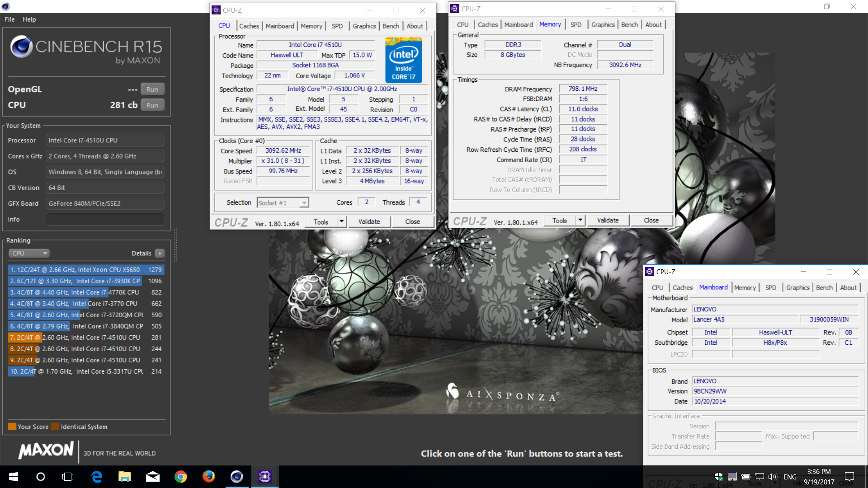Switch to CPU-Z via its taskbar icon
Screen dimensions: 868x488
coord(265,477)
